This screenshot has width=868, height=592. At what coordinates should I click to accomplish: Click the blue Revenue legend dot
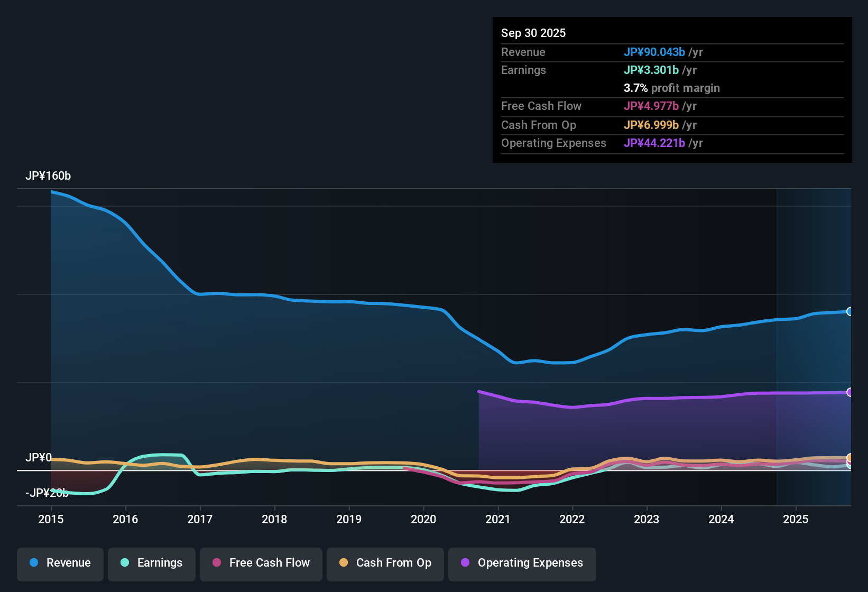(x=33, y=563)
